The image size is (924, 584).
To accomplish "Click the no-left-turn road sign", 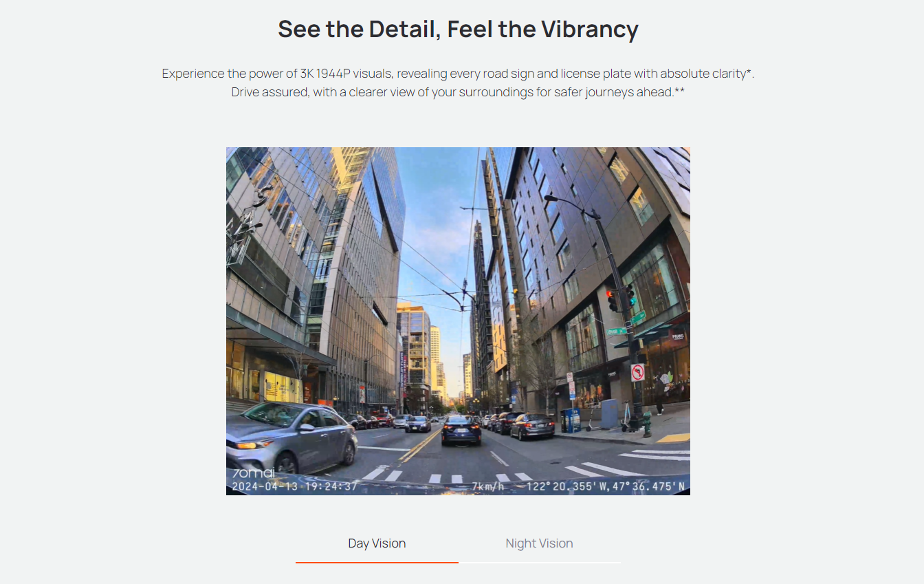I will click(637, 372).
